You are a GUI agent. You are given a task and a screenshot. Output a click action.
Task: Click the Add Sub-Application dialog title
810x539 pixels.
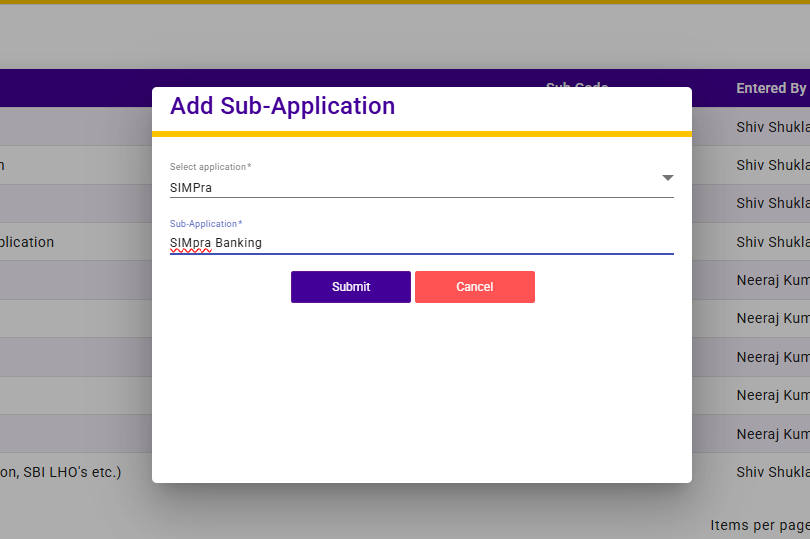pyautogui.click(x=282, y=106)
